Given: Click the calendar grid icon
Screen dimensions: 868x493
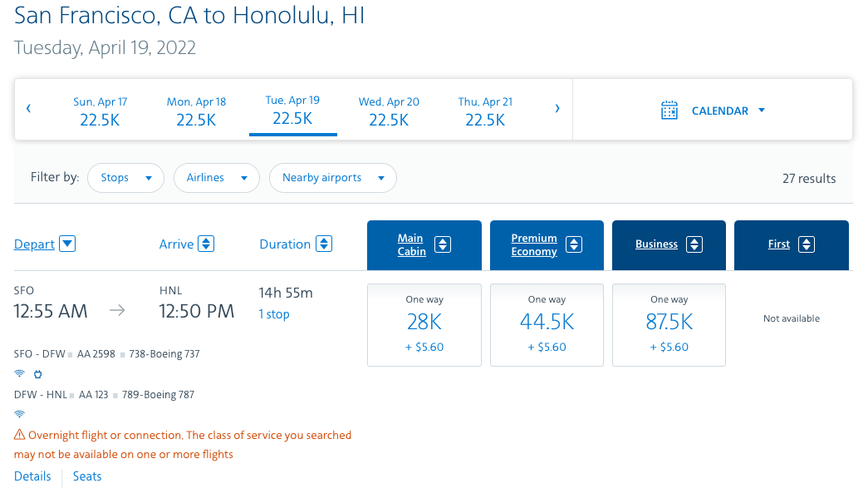Looking at the screenshot, I should 669,111.
